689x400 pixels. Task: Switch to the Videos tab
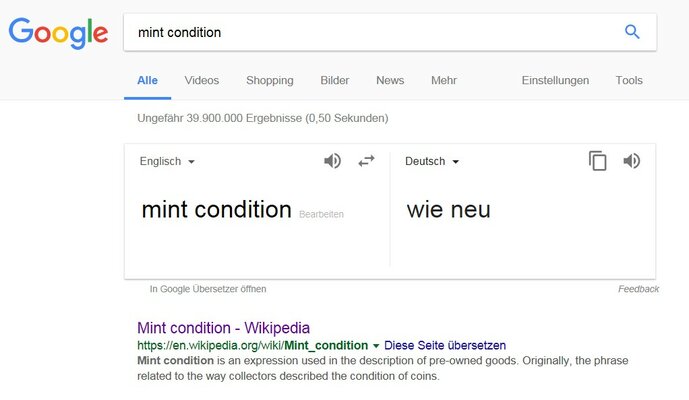pos(202,80)
